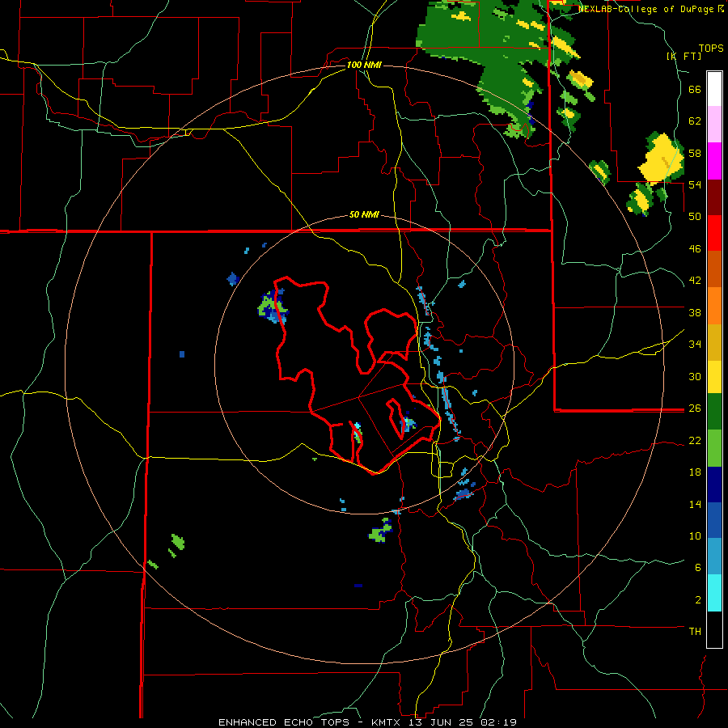Click the legend value "62"
The height and width of the screenshot is (728, 728).
tap(695, 121)
